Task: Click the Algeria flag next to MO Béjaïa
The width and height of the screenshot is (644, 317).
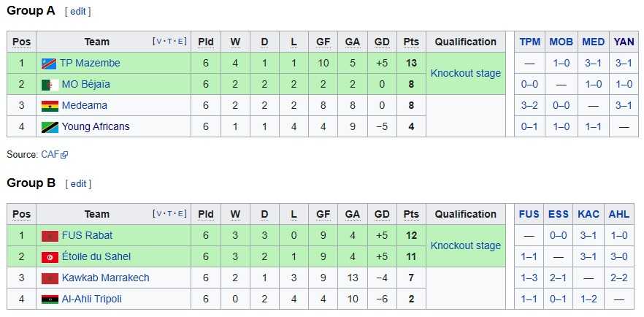Action: (50, 85)
